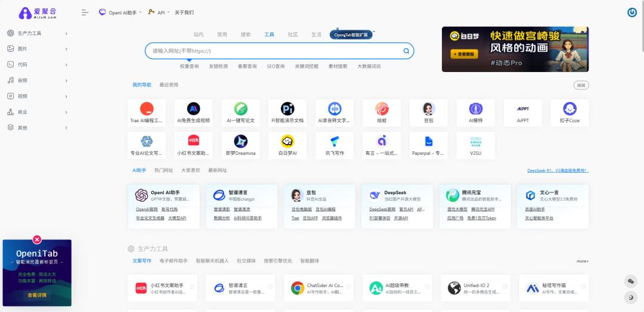Click the OpeniTab智能扩展 button
The width and height of the screenshot is (644, 312).
point(352,35)
